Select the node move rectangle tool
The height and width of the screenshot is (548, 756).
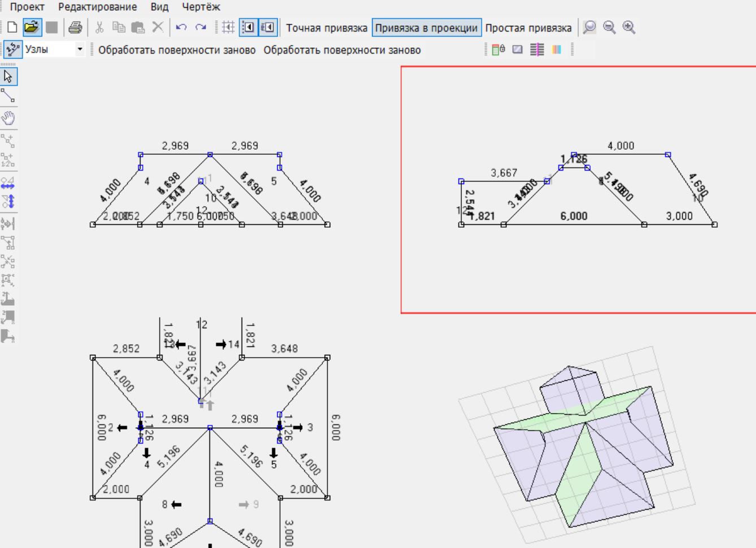coord(8,242)
